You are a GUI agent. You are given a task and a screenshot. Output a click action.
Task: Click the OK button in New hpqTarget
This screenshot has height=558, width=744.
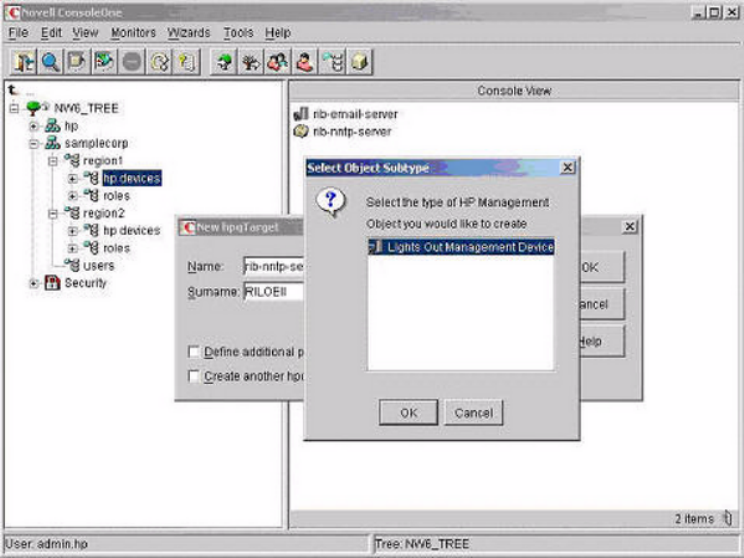pos(602,267)
